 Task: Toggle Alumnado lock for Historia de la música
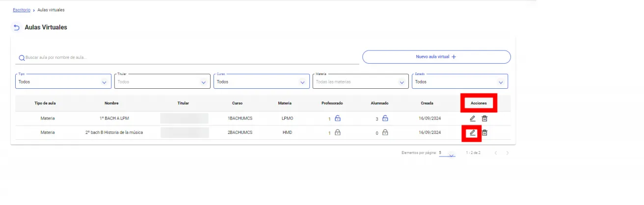(385, 132)
